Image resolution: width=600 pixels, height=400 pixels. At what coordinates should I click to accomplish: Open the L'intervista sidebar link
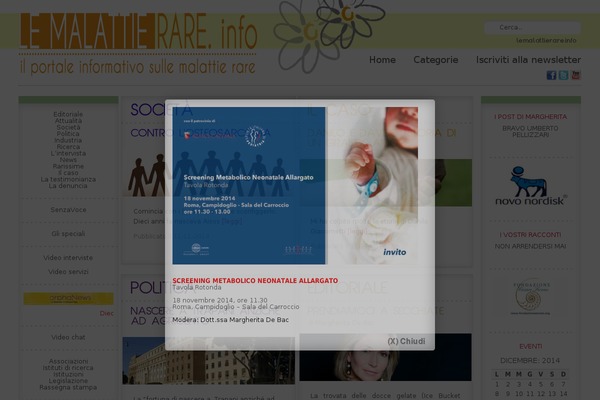click(x=68, y=153)
